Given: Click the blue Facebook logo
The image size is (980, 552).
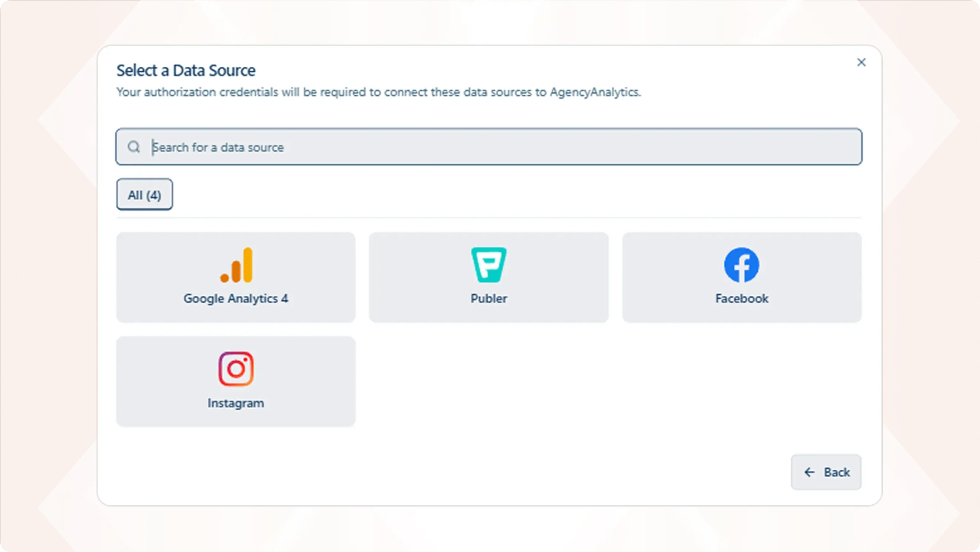Looking at the screenshot, I should [x=742, y=265].
